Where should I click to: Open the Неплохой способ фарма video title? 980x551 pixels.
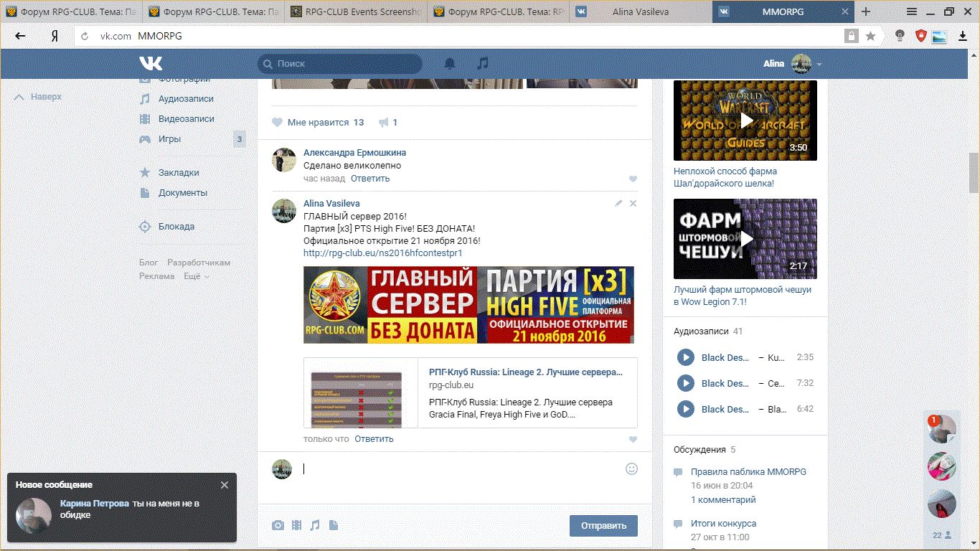click(x=725, y=177)
